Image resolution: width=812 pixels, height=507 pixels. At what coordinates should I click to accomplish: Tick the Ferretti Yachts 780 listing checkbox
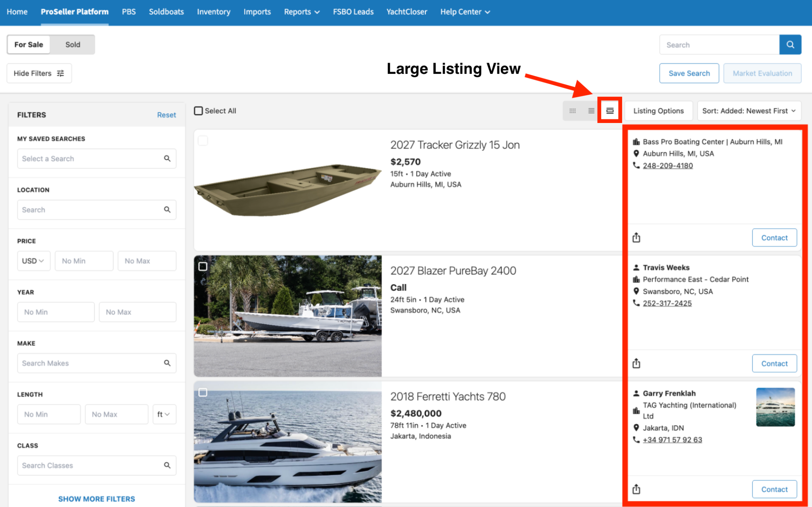pyautogui.click(x=203, y=392)
